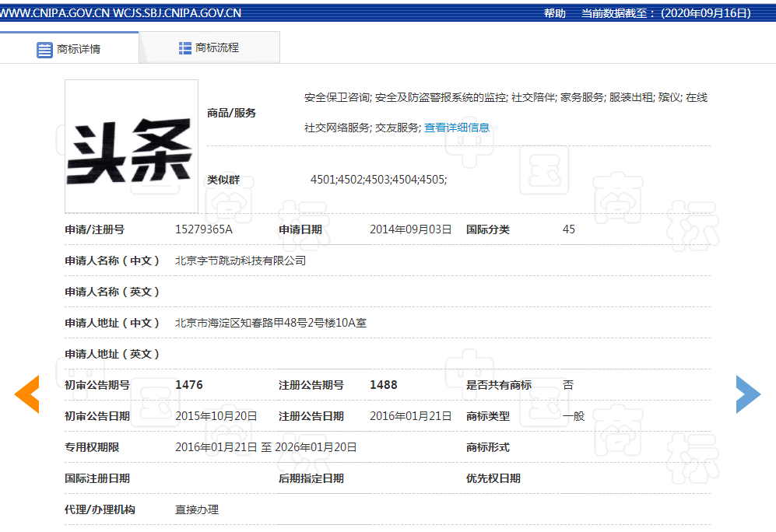The height and width of the screenshot is (532, 776).
Task: Click the agency value 直接办理
Action: pos(197,509)
